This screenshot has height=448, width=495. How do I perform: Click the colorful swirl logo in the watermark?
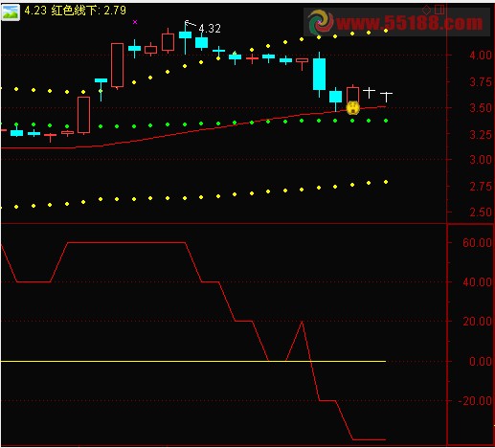coord(320,22)
